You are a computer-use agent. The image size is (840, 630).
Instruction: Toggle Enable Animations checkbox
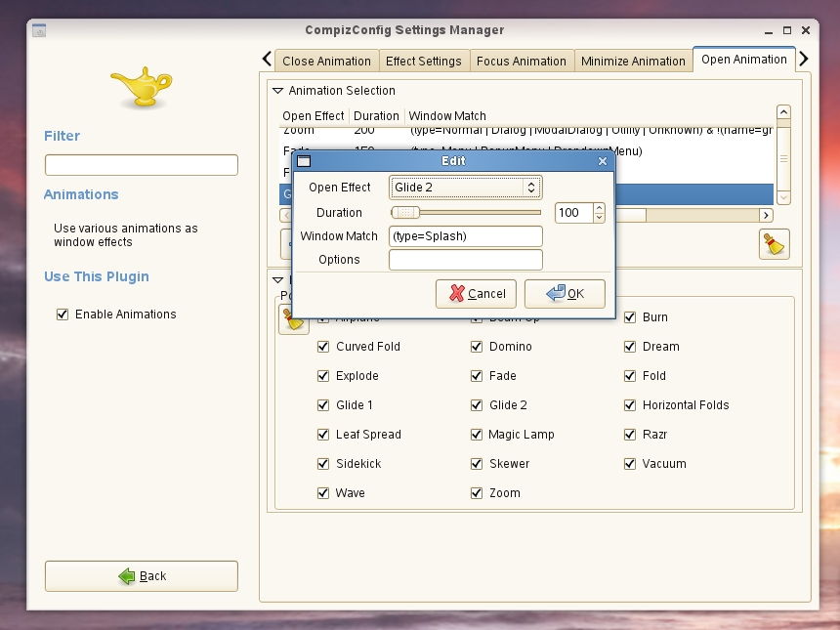point(63,315)
